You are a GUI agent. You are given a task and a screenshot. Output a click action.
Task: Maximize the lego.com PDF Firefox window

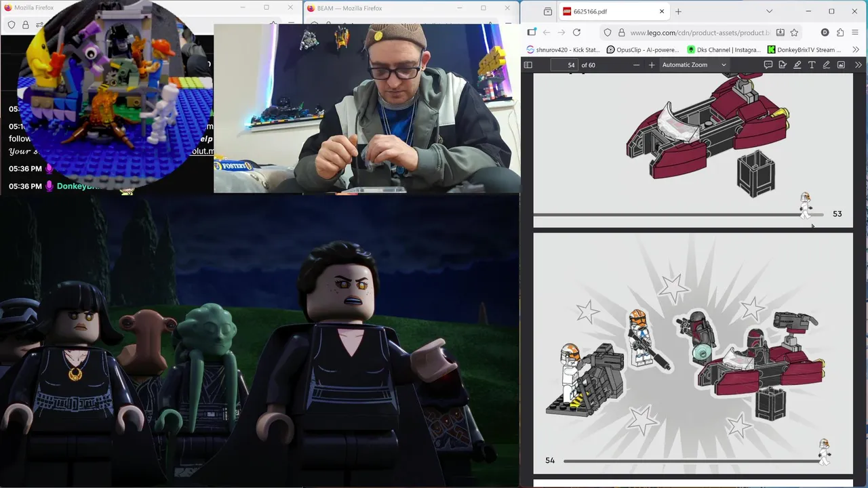coord(831,12)
